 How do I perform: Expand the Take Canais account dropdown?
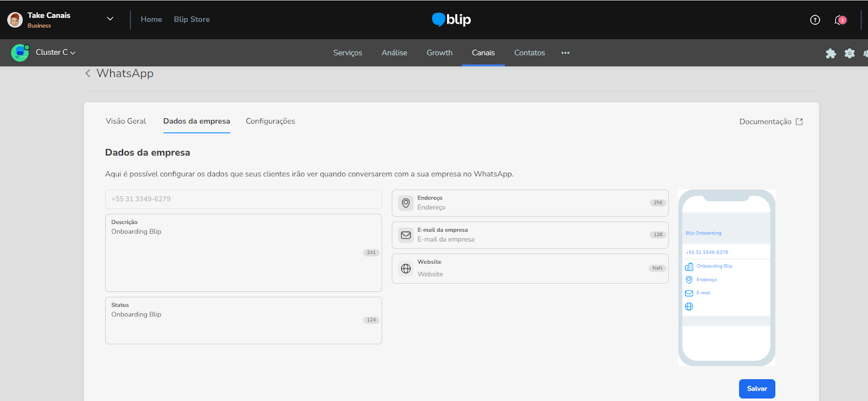click(x=110, y=19)
